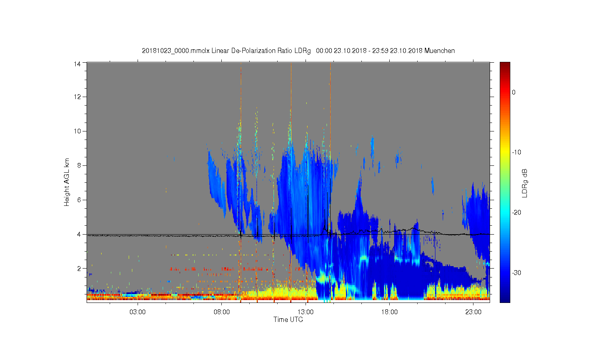607x364 pixels.
Task: Click the 18:00 time tick label
Action: pyautogui.click(x=389, y=312)
